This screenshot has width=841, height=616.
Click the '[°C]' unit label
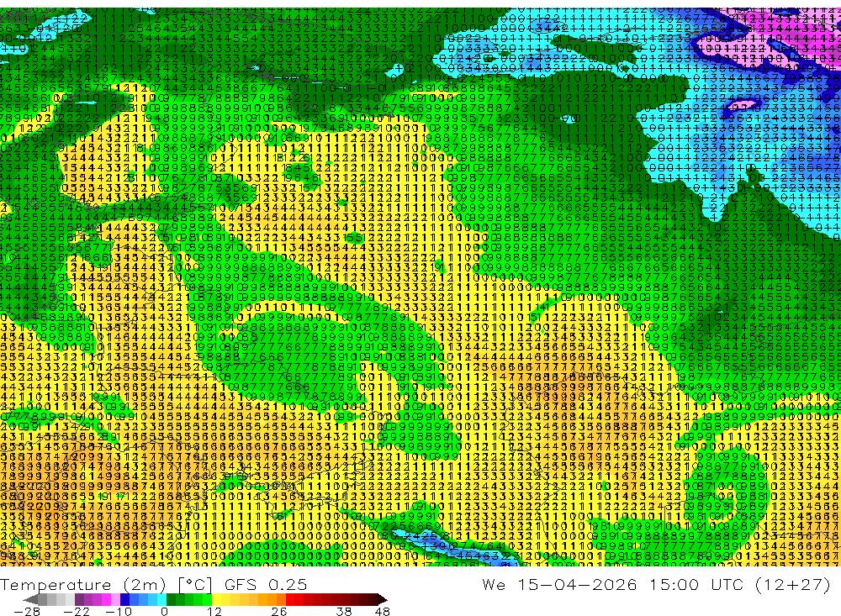pyautogui.click(x=195, y=585)
